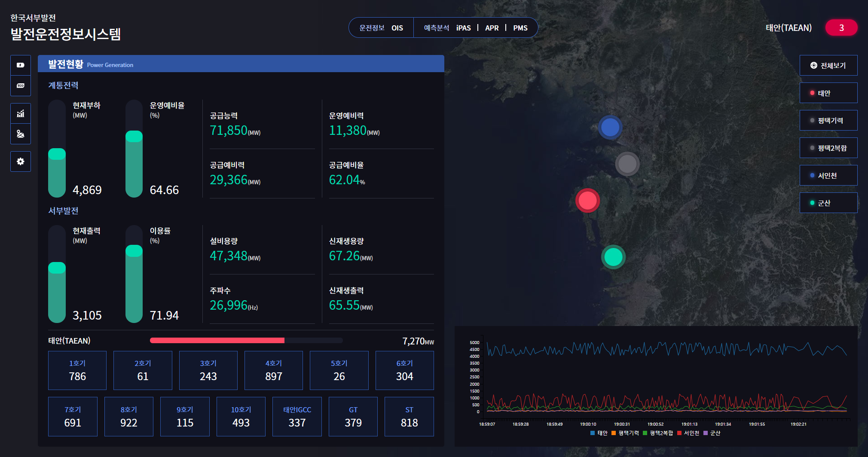
Task: Select unit tile 3호기 243
Action: pos(208,370)
